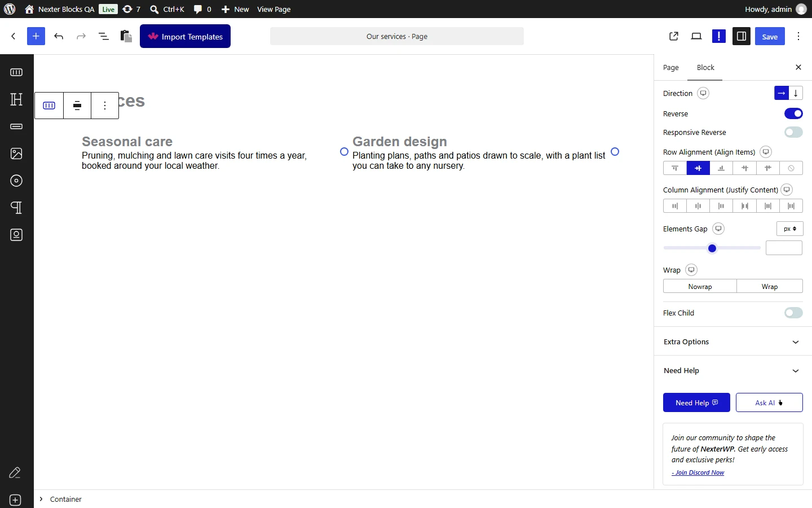Open the Document Overview list view
Screen dimensions: 812x508
coord(104,36)
